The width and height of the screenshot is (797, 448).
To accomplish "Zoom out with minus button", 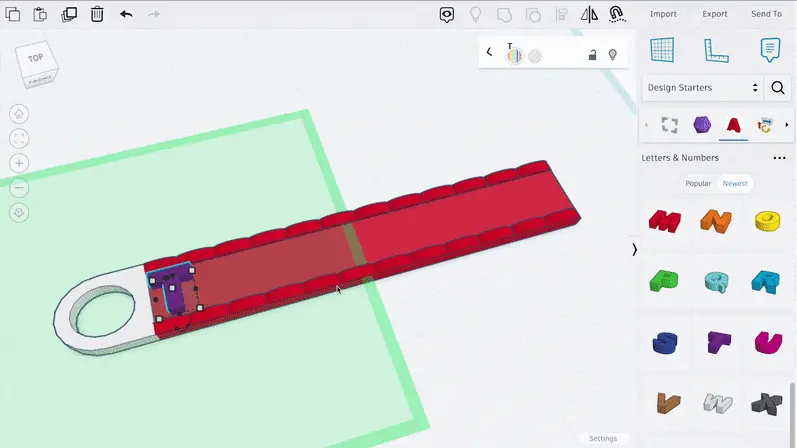I will 19,188.
